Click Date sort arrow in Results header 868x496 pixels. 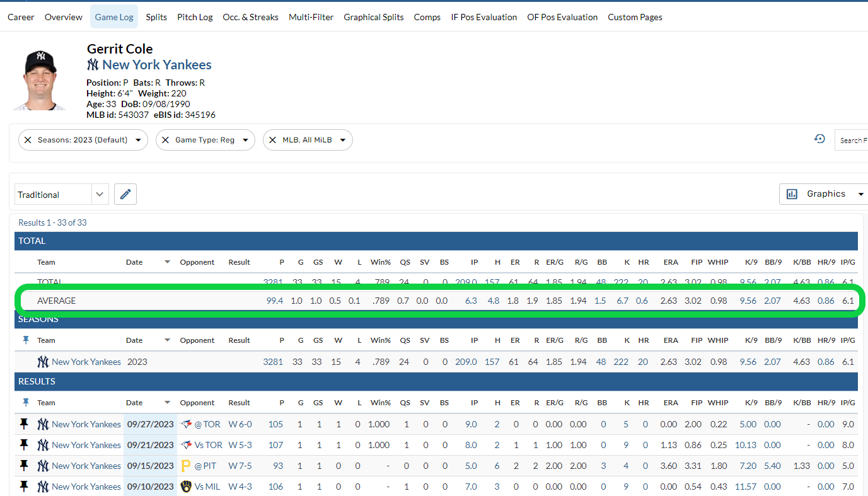coord(167,403)
